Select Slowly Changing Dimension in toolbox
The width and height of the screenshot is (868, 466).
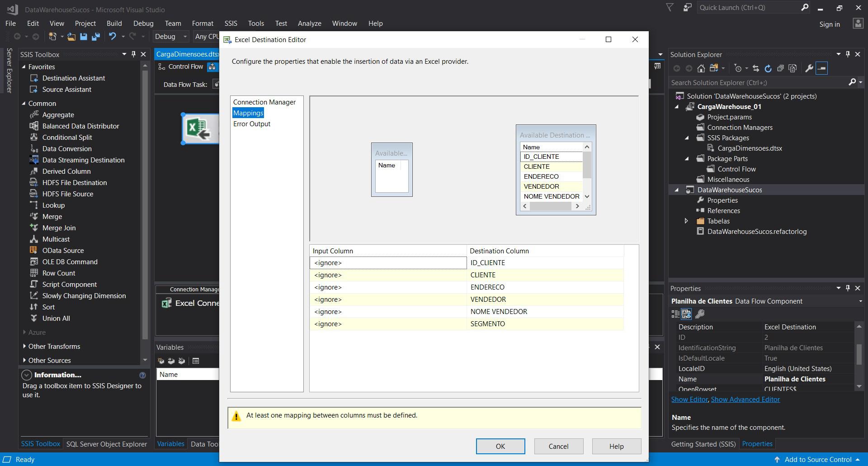pyautogui.click(x=84, y=296)
